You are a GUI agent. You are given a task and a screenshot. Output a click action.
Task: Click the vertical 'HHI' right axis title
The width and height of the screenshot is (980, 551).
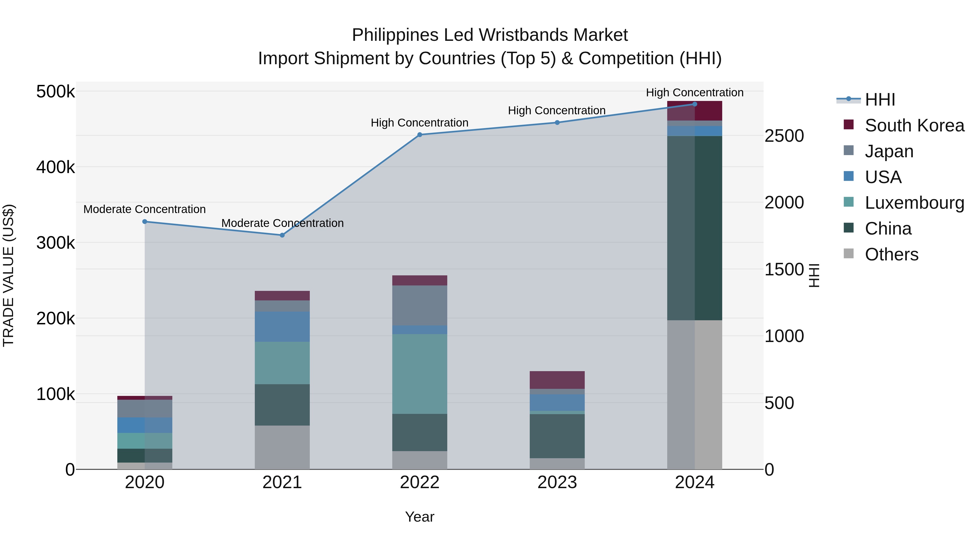point(814,275)
